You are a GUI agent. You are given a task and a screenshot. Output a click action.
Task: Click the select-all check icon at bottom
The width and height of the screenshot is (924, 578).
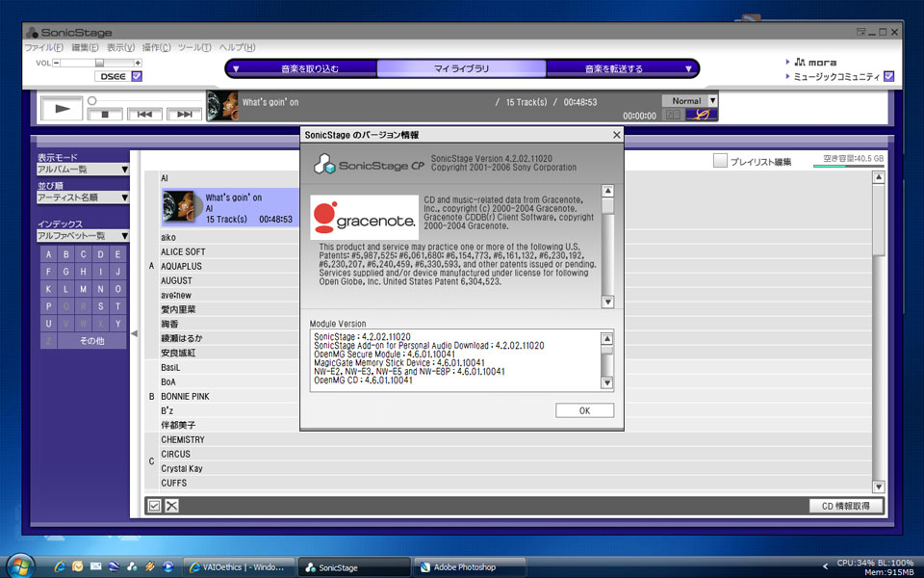coord(154,506)
